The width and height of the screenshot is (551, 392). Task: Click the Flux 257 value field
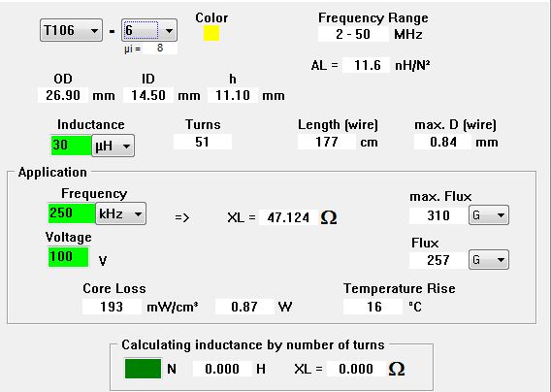coord(438,260)
